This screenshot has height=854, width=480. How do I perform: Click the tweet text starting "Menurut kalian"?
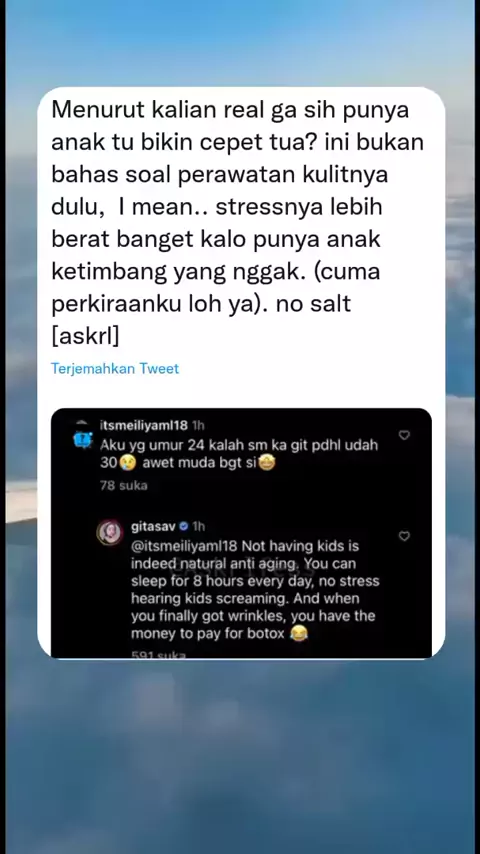238,223
